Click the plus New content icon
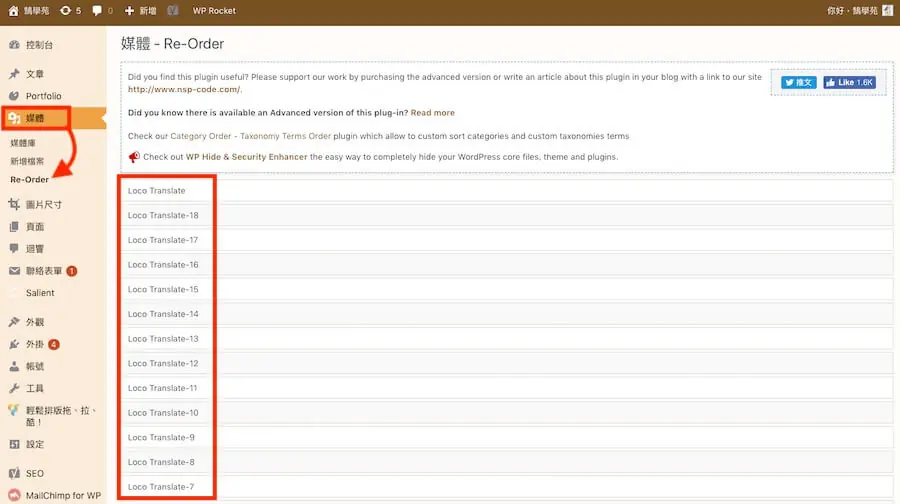 pos(129,10)
